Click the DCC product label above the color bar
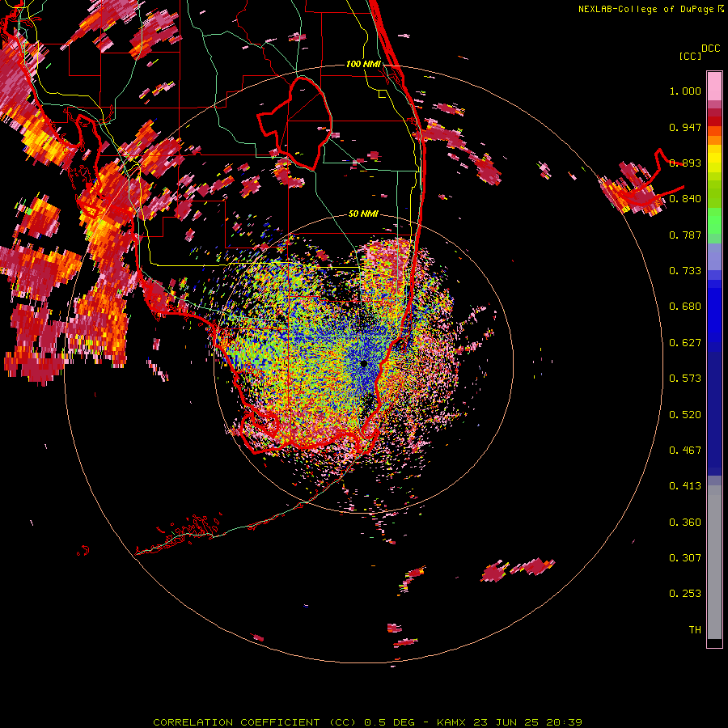This screenshot has width=728, height=728. coord(710,49)
